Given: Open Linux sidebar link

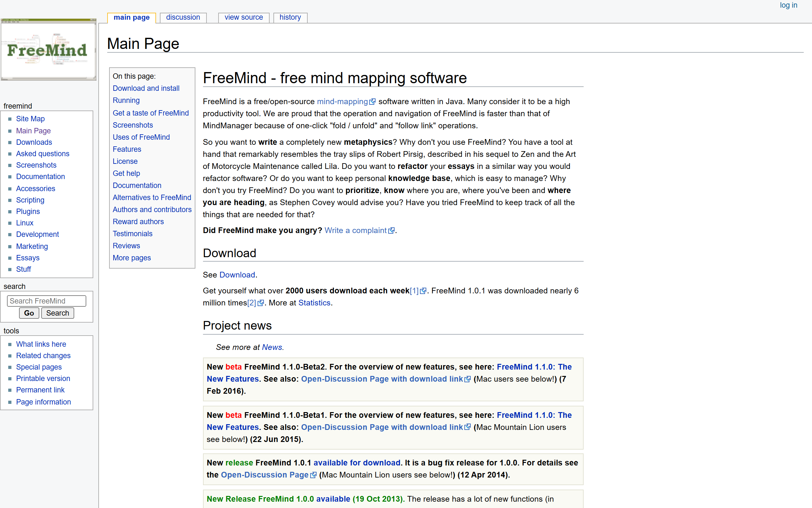Looking at the screenshot, I should click(x=25, y=223).
